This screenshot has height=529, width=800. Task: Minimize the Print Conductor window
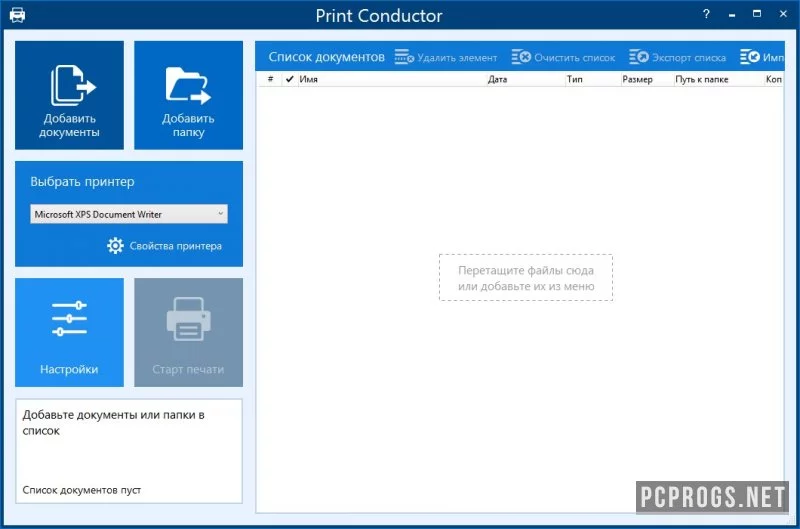pyautogui.click(x=732, y=15)
